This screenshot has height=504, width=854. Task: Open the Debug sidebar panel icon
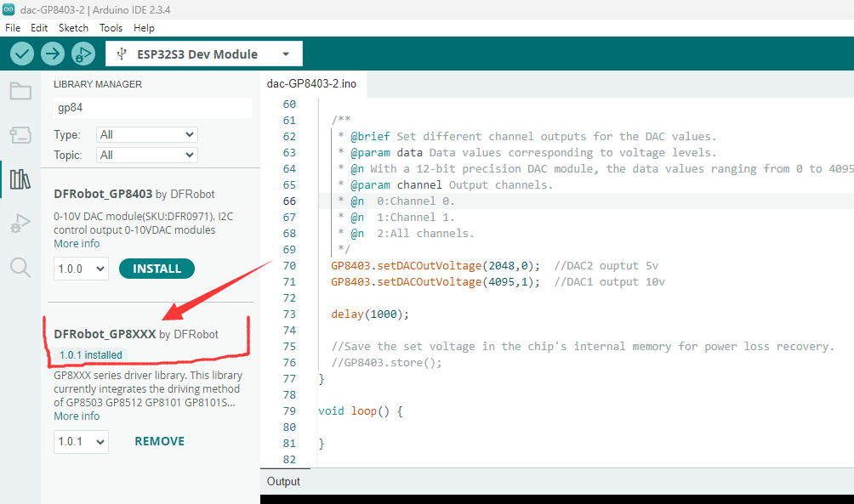click(20, 224)
